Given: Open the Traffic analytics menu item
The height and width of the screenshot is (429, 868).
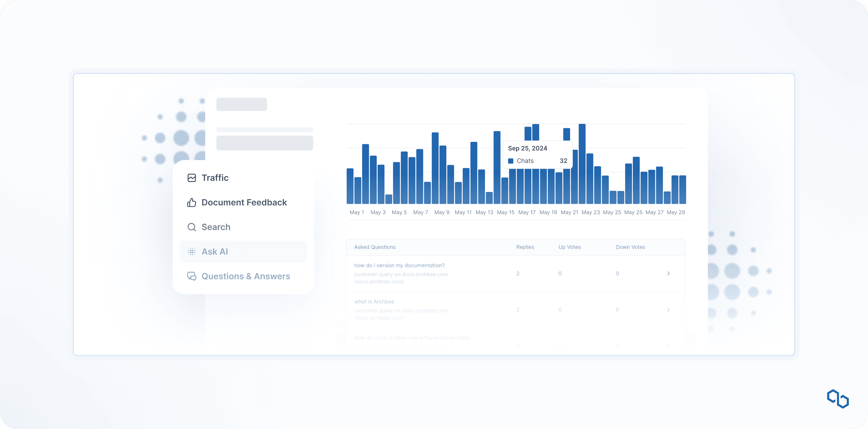Looking at the screenshot, I should pyautogui.click(x=215, y=178).
